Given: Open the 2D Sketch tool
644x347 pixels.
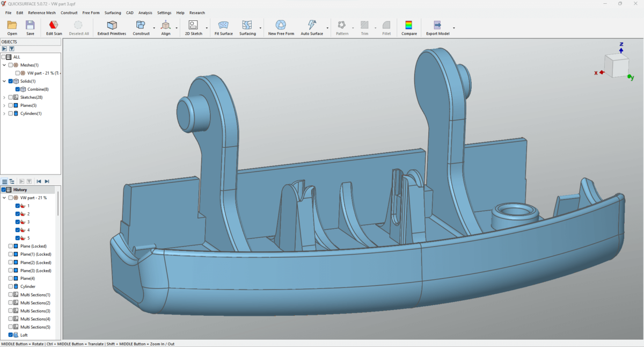Looking at the screenshot, I should pos(193,25).
